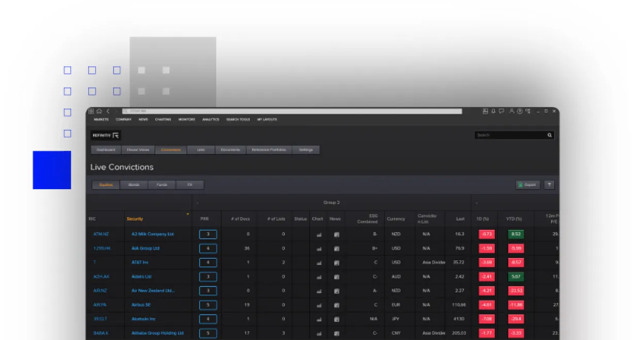Screen dimensions: 644x340
Task: Select the Funds asset class tab
Action: [x=162, y=185]
